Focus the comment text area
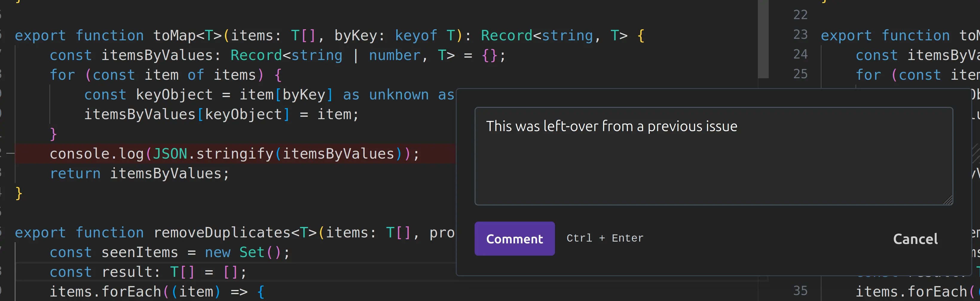Screen dimensions: 980x301 pyautogui.click(x=714, y=156)
